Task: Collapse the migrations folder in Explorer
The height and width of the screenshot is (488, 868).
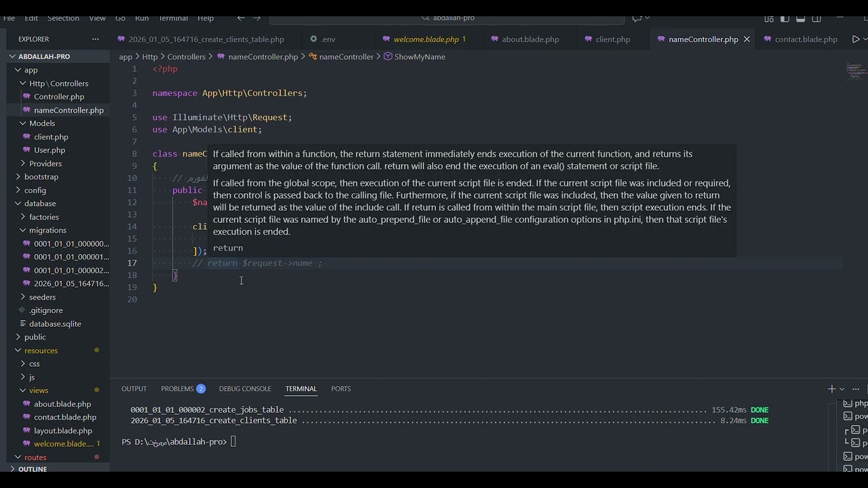Action: (47, 230)
